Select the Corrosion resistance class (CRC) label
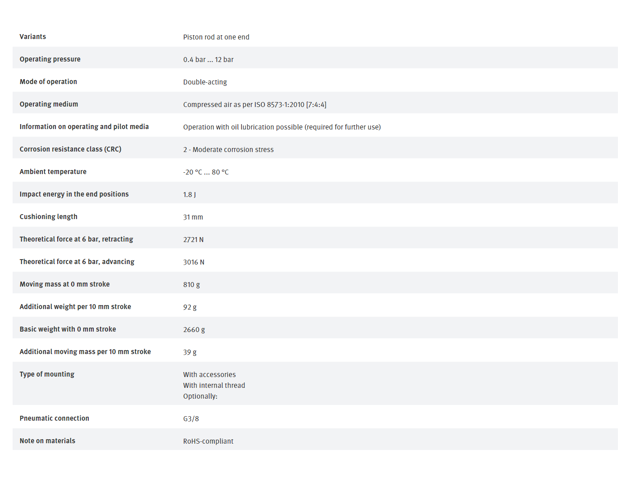The width and height of the screenshot is (640, 480). [70, 149]
